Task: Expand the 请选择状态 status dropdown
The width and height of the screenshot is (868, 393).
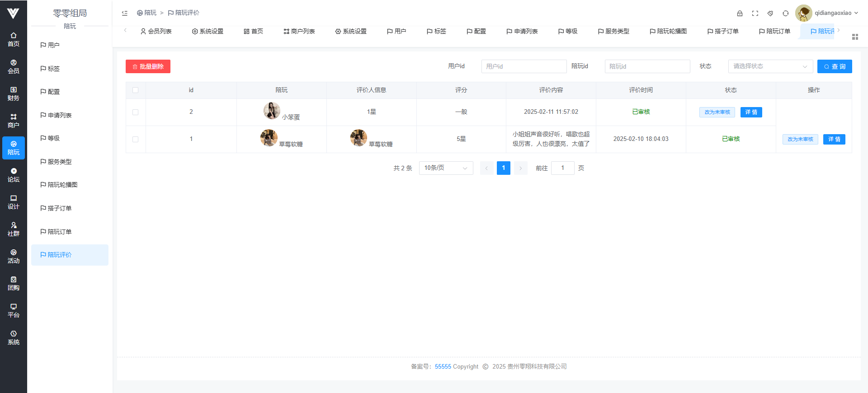Action: 770,66
